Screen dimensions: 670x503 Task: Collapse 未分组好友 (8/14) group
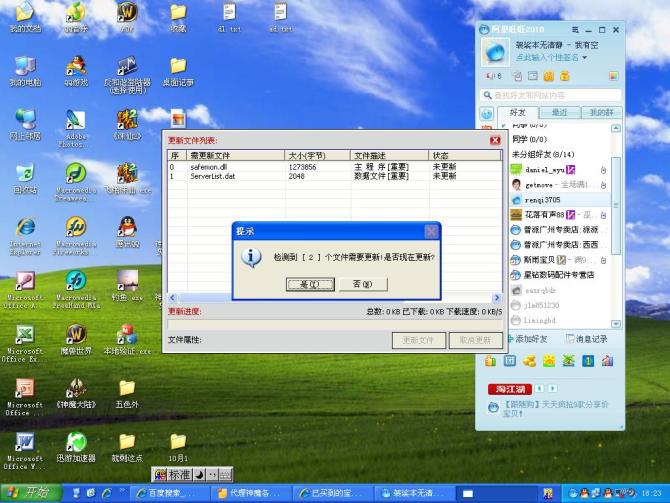click(x=543, y=154)
